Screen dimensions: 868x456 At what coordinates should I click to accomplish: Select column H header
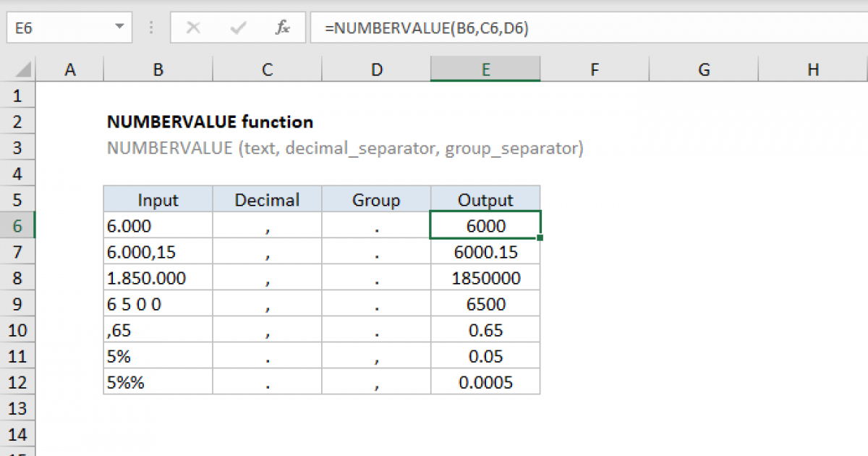coord(813,69)
